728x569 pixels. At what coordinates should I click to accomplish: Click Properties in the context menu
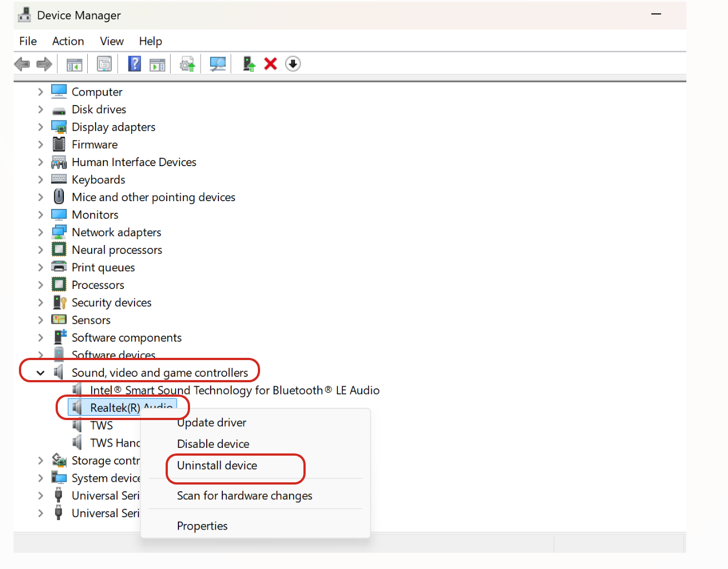202,526
